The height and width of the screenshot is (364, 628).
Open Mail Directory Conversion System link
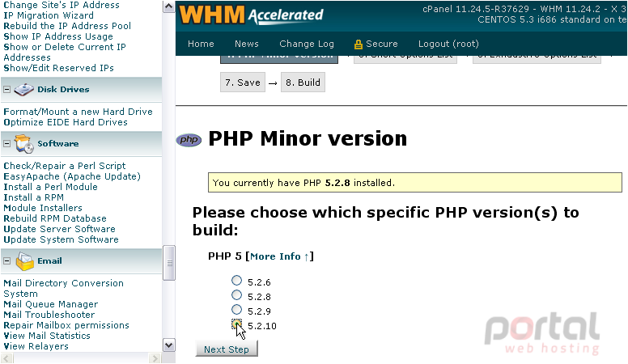click(x=63, y=288)
